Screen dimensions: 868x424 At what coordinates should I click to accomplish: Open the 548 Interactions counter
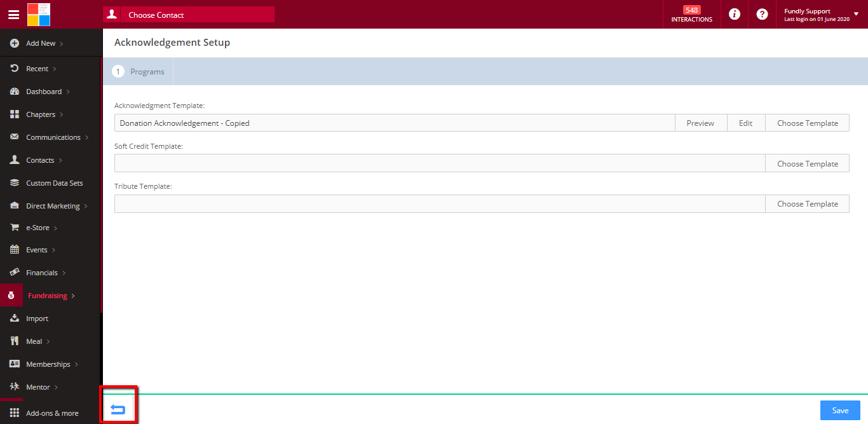692,15
